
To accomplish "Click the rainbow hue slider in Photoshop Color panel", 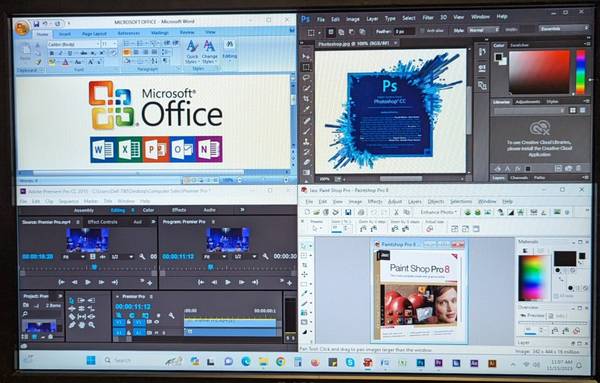I will click(580, 72).
